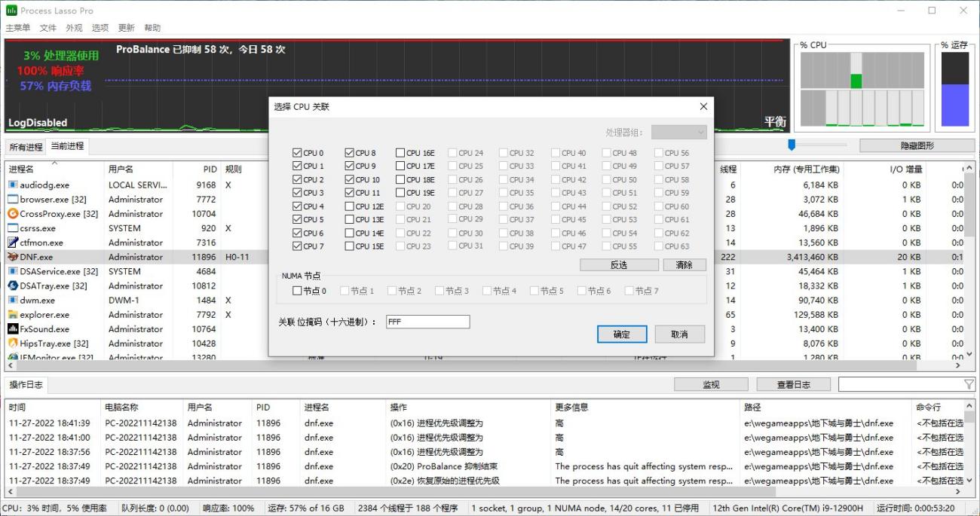Click the filter funnel icon in log search box
Screen dimensions: 980x516
coord(969,384)
